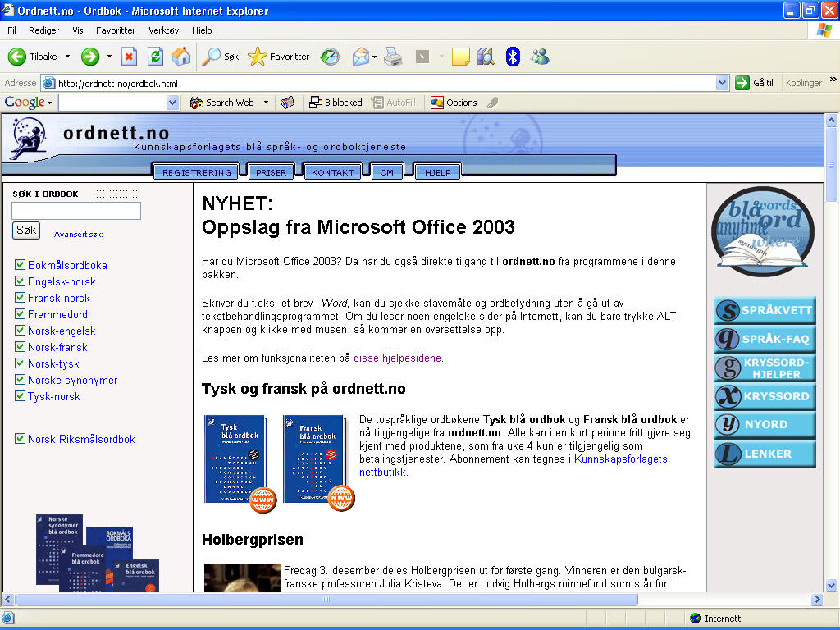
Task: Open Favoritter star in toolbar
Action: [x=279, y=57]
